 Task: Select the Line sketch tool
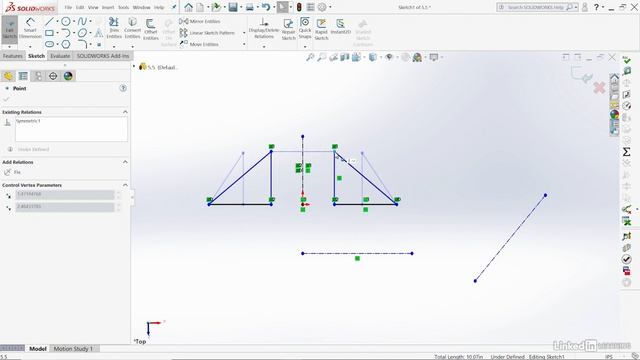[49, 22]
